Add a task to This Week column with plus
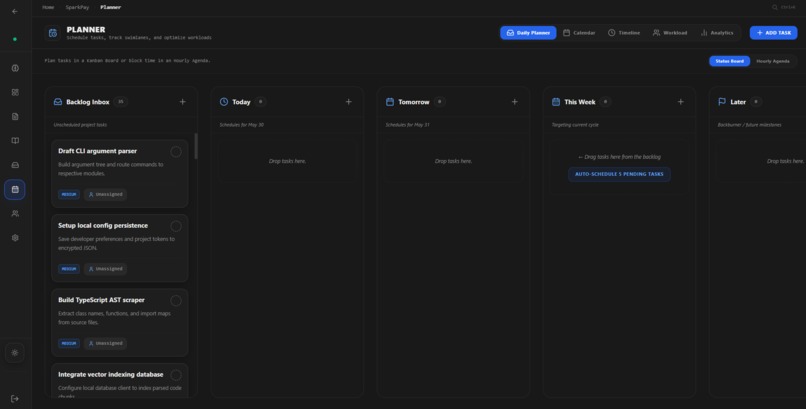 [681, 102]
